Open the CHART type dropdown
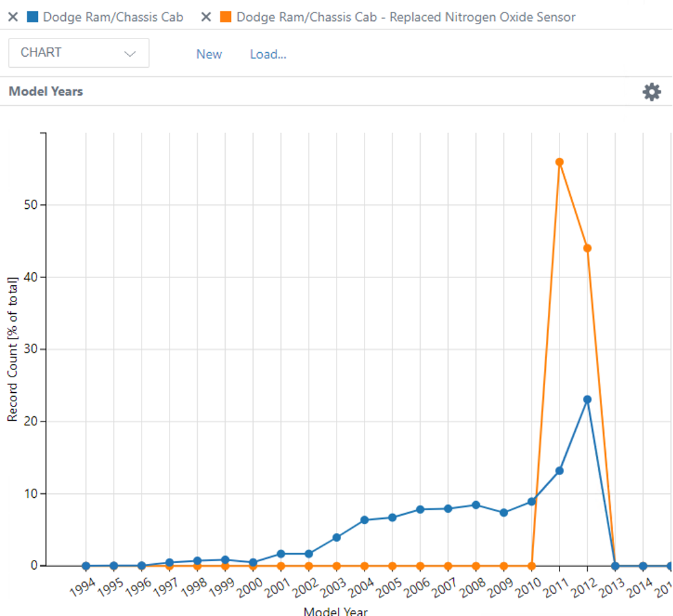The height and width of the screenshot is (616, 673). click(79, 53)
